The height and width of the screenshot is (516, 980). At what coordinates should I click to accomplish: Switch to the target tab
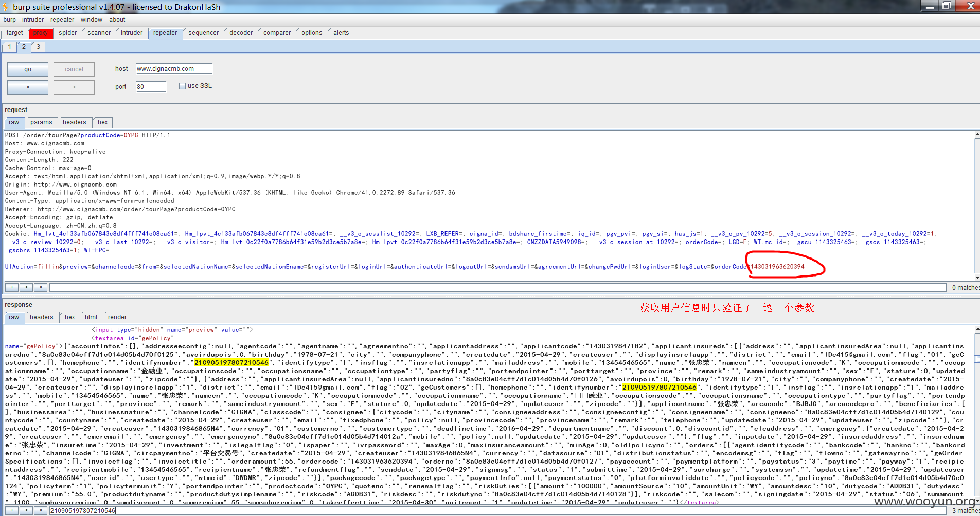pos(15,33)
